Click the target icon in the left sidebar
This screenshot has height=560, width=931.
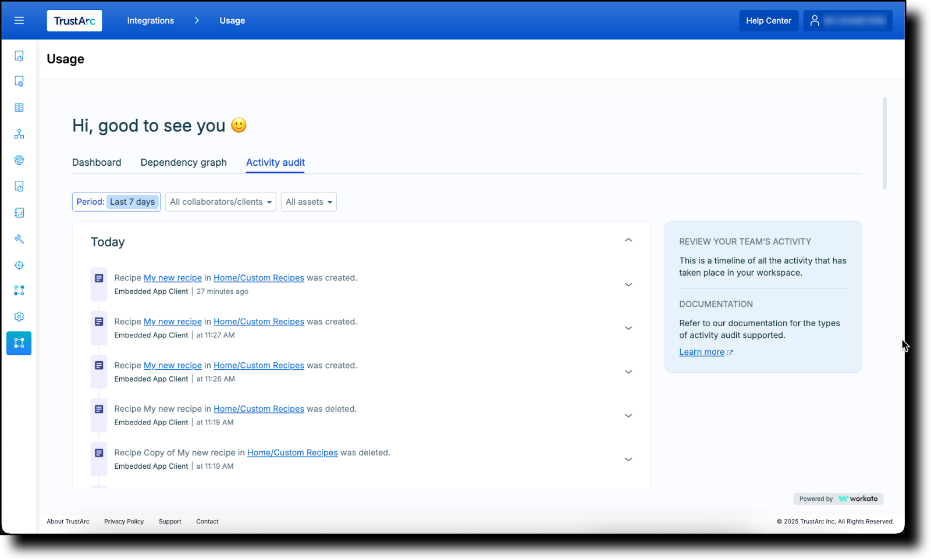point(19,265)
